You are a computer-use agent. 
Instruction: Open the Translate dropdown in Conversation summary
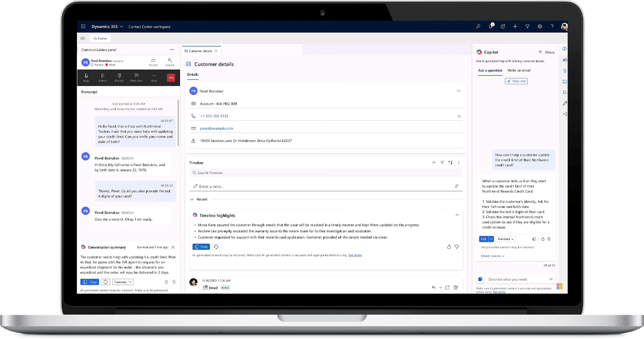[x=123, y=282]
